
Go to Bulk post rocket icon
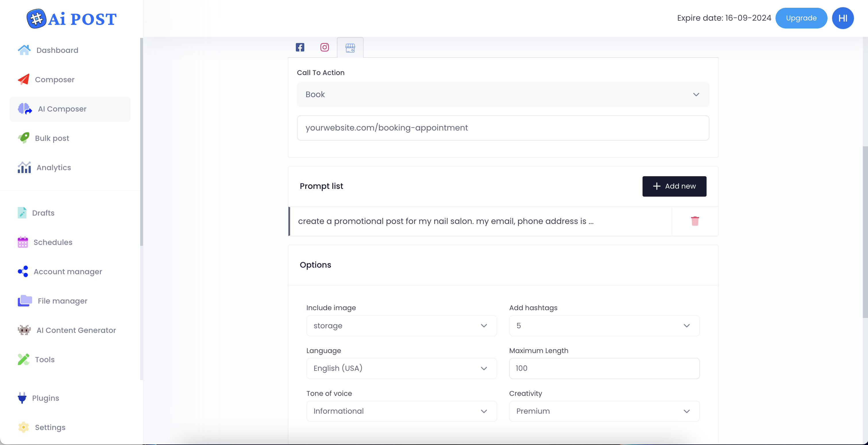(x=24, y=138)
